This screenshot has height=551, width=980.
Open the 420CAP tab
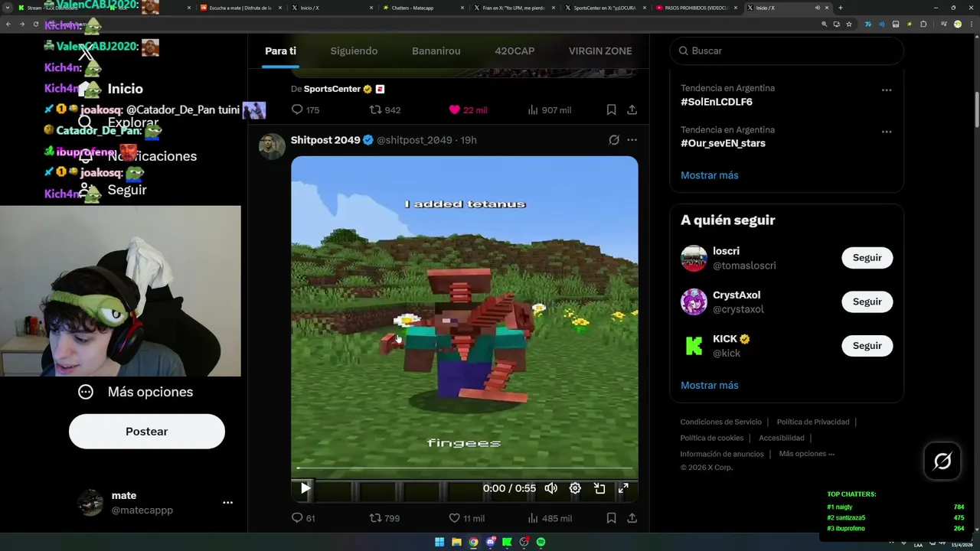[x=514, y=51]
